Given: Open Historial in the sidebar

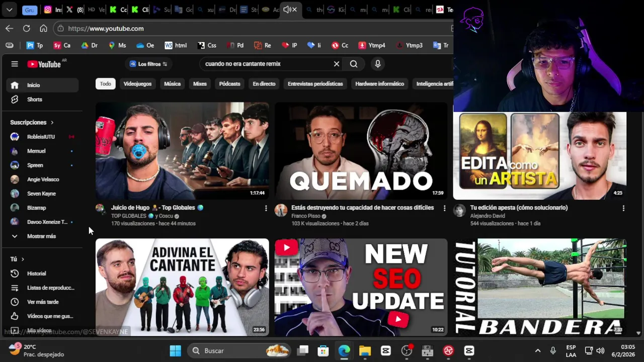Looking at the screenshot, I should tap(43, 274).
